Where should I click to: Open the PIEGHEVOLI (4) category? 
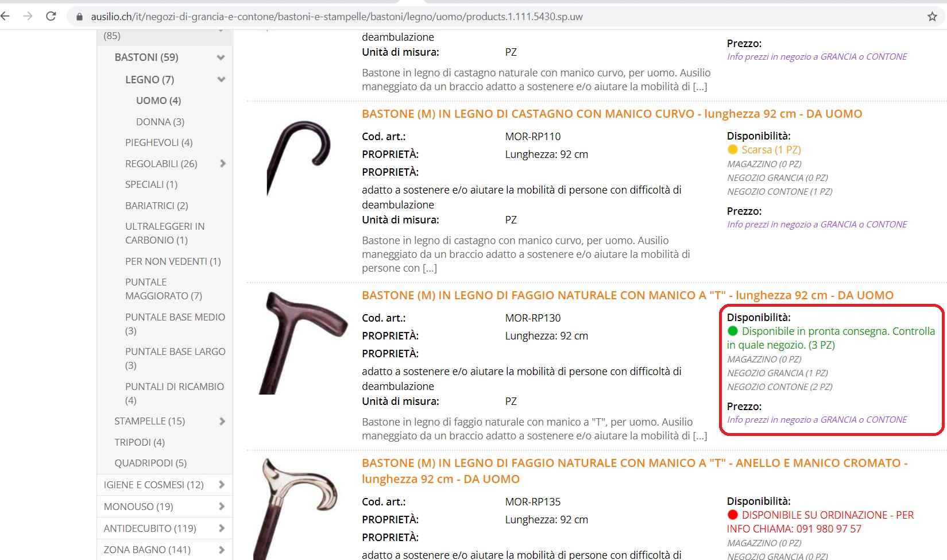click(159, 142)
